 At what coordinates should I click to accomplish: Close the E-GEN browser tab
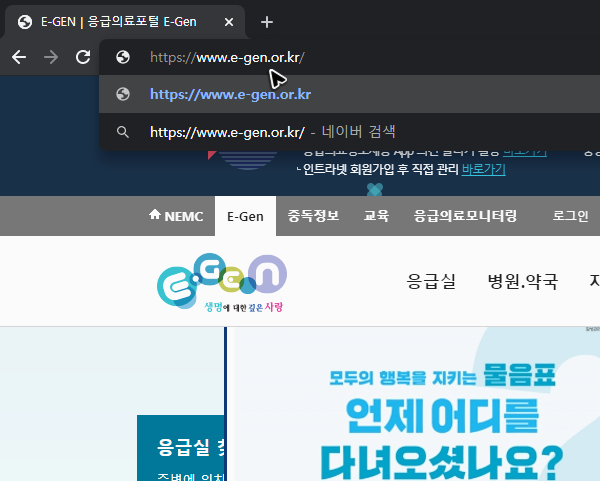(x=229, y=22)
